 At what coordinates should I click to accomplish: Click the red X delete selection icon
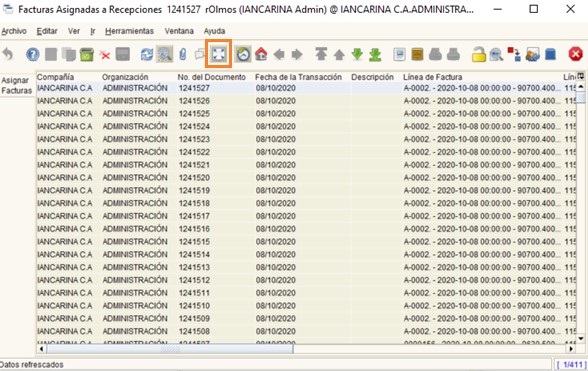pos(105,56)
